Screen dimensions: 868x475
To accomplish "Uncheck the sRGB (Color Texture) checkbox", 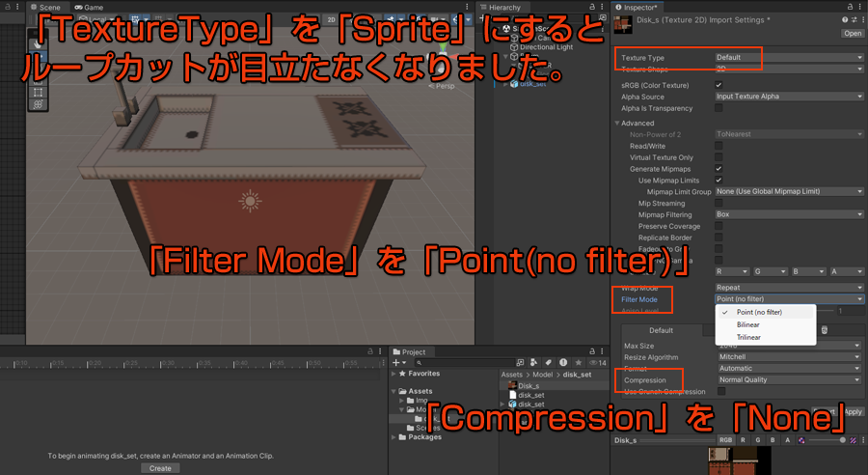I will (719, 85).
